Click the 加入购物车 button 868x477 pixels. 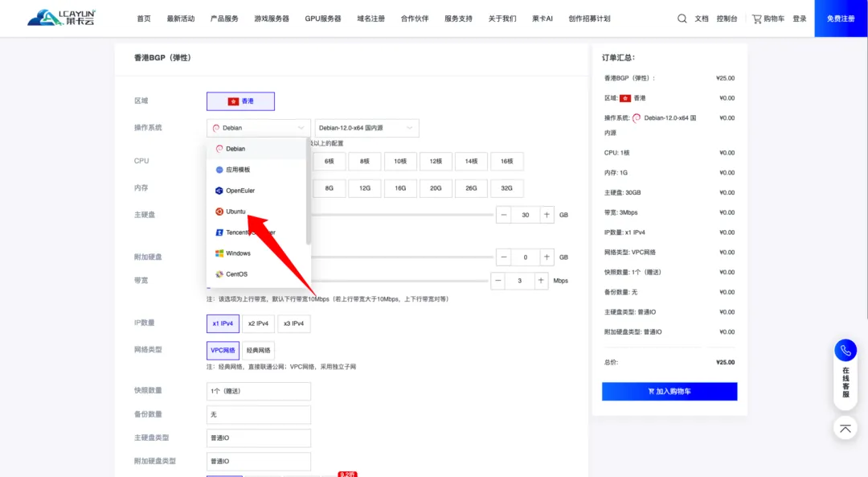pyautogui.click(x=669, y=392)
